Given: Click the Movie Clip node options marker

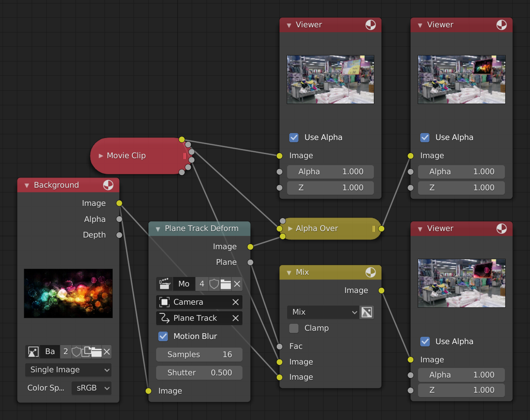Looking at the screenshot, I should point(185,156).
